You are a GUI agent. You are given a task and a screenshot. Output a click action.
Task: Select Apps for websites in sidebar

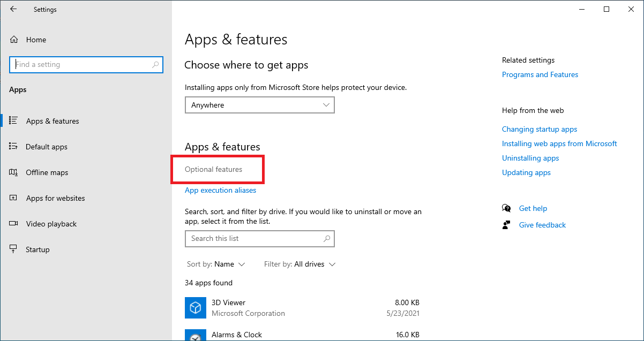coord(55,198)
